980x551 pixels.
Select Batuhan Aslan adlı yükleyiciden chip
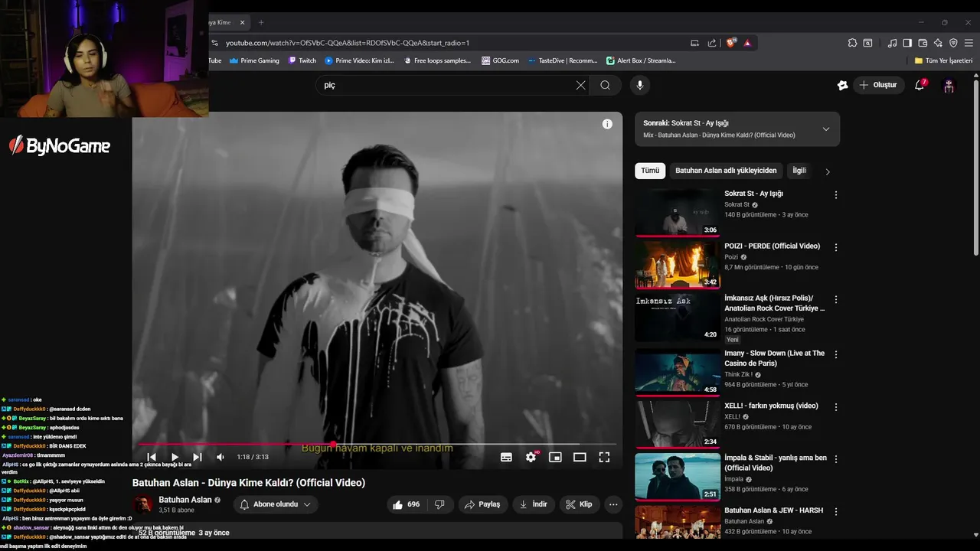click(726, 171)
